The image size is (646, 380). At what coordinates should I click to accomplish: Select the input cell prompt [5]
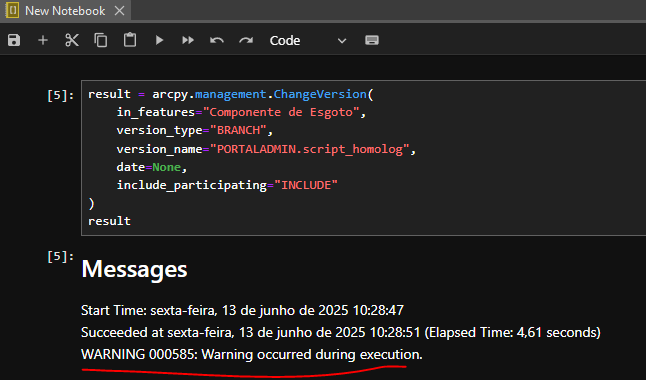click(x=61, y=95)
